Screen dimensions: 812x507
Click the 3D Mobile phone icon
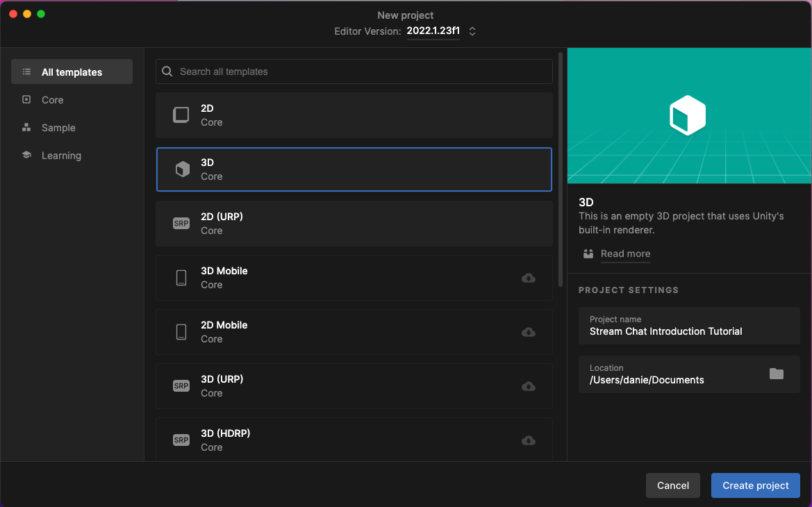[181, 278]
